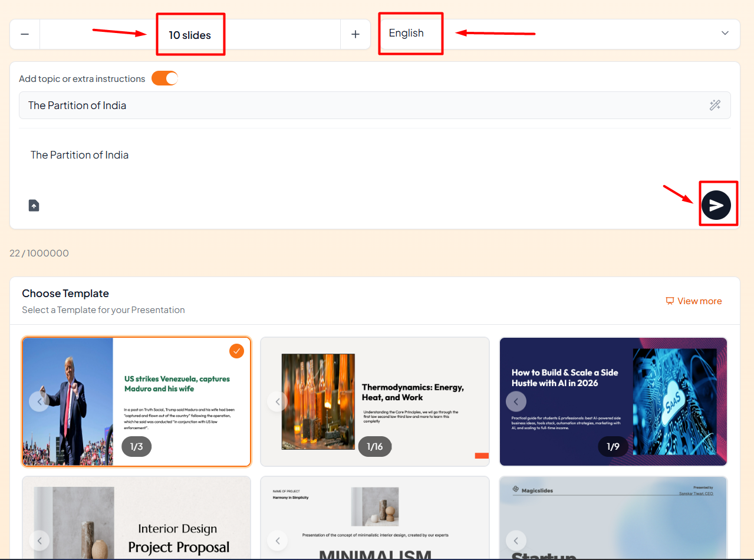The height and width of the screenshot is (560, 754).
Task: Select the Side Hustle with AI template
Action: click(x=613, y=401)
